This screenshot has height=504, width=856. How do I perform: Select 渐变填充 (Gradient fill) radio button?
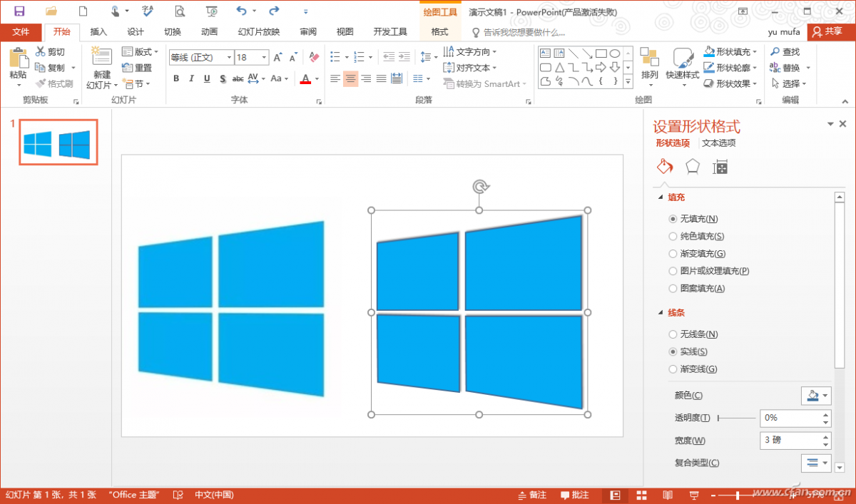[x=673, y=254]
